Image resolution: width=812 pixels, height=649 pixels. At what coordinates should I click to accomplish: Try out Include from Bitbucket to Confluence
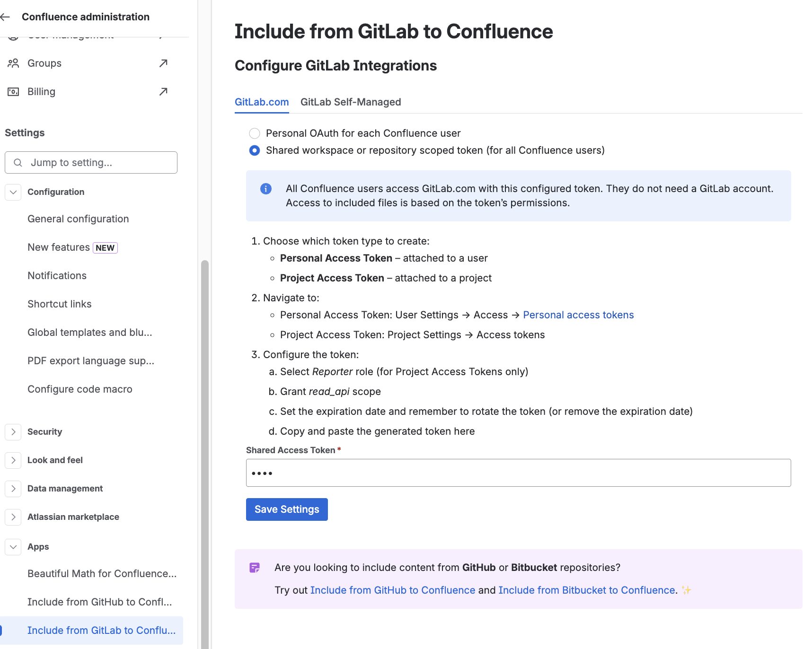click(586, 590)
